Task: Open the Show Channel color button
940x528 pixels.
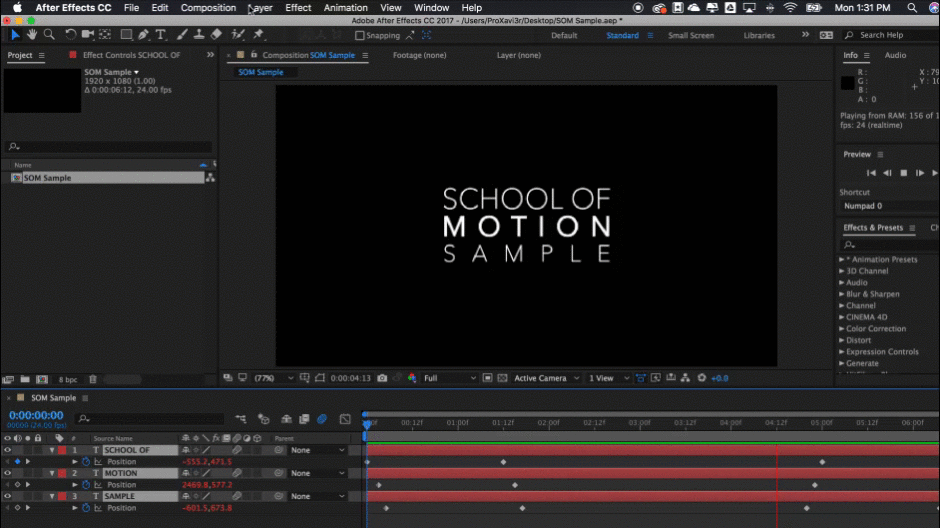Action: pyautogui.click(x=412, y=378)
